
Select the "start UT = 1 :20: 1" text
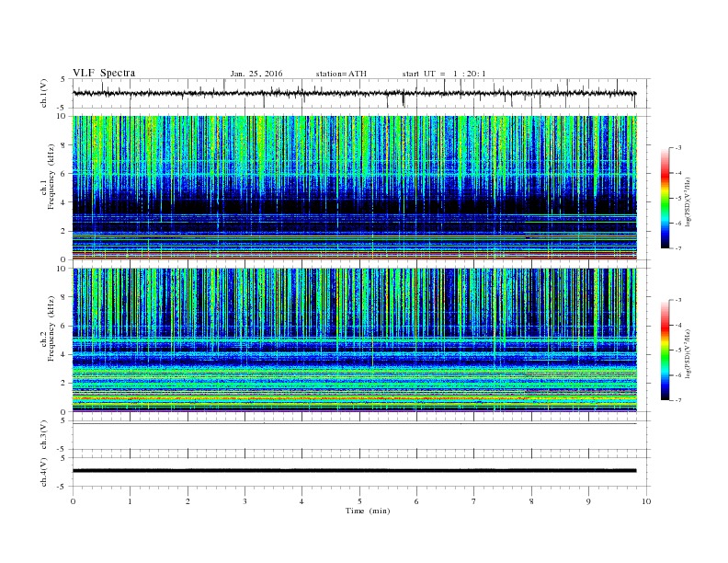click(444, 74)
